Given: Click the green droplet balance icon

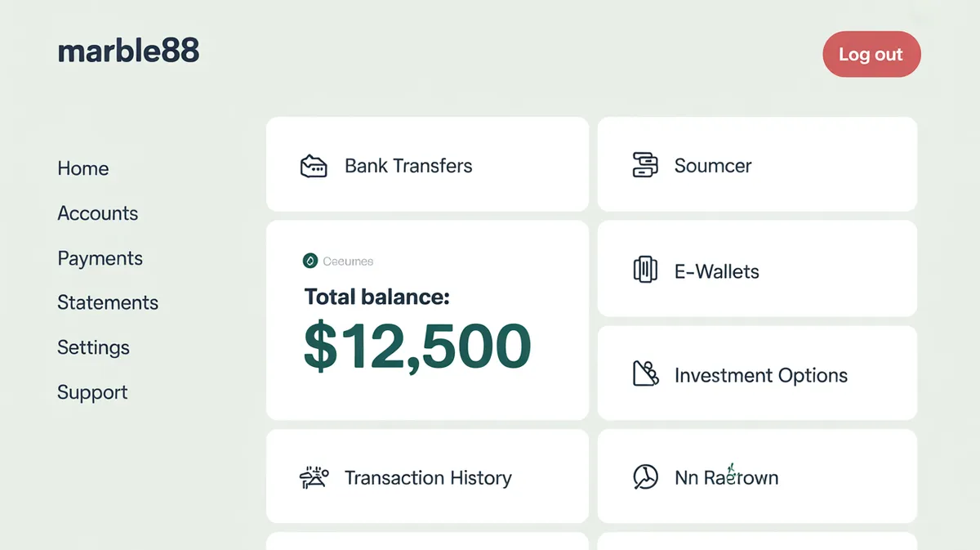Looking at the screenshot, I should (310, 262).
